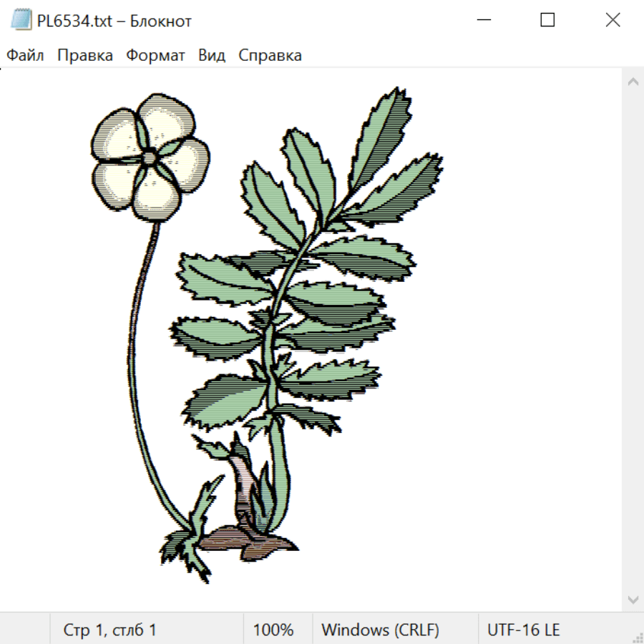Click the resize grip in status bar corner
The image size is (644, 644).
[636, 636]
